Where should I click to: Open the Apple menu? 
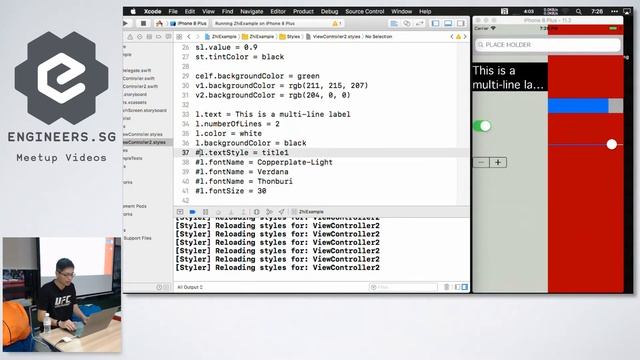tap(133, 11)
